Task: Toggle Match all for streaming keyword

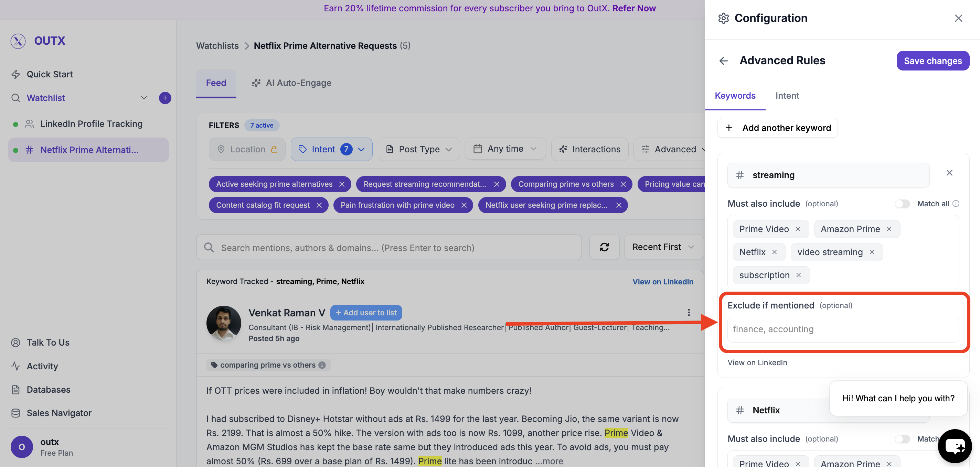Action: point(902,204)
